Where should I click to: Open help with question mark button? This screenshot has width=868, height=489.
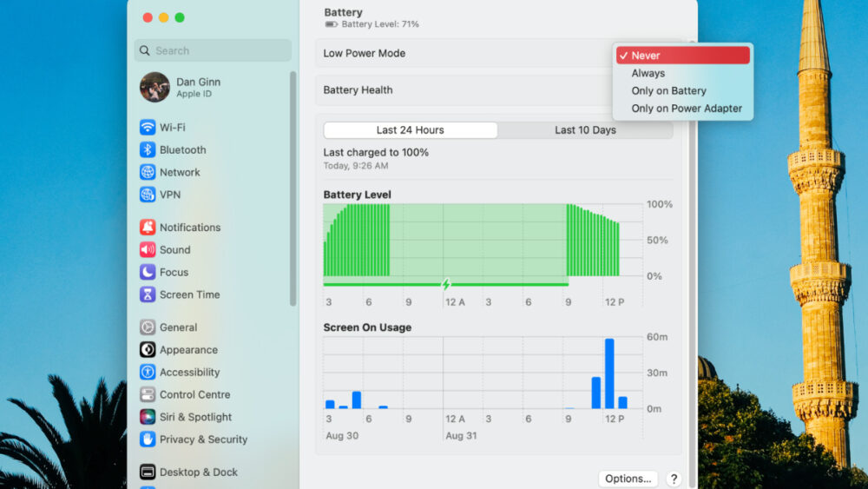(x=674, y=479)
